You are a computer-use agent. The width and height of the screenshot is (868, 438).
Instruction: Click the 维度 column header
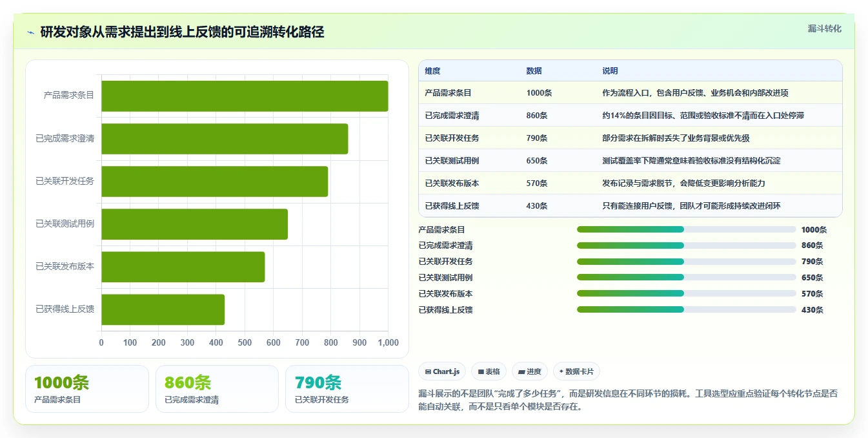[432, 71]
